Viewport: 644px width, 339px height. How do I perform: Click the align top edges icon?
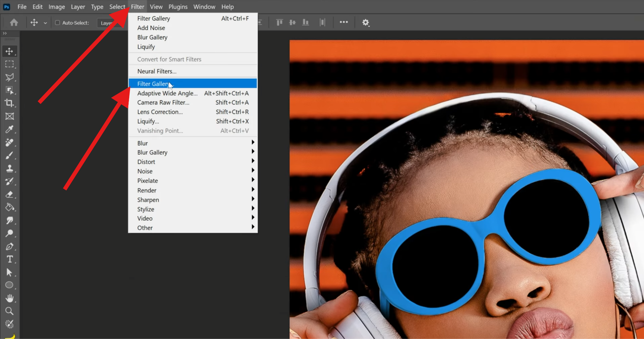[279, 22]
